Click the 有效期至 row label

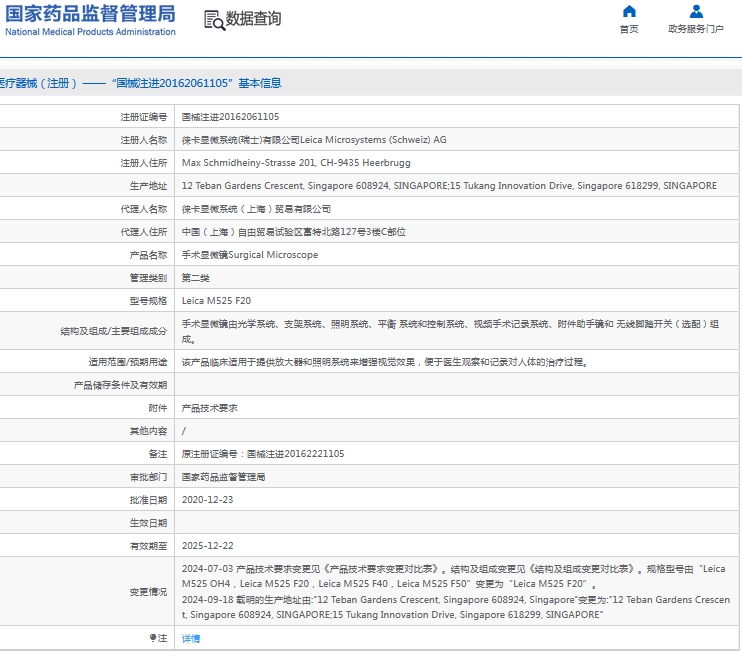tap(149, 546)
